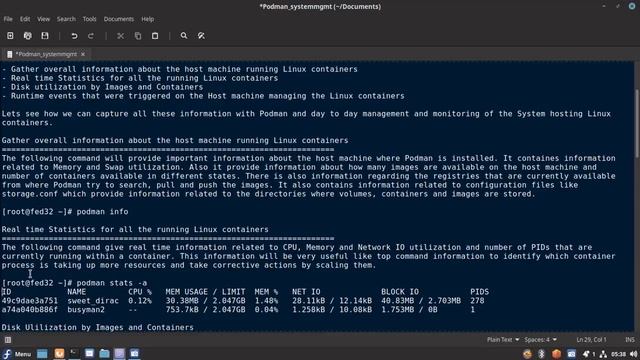This screenshot has width=640, height=360.
Task: Close the *Podman_systemmgmt tab
Action: (x=83, y=54)
